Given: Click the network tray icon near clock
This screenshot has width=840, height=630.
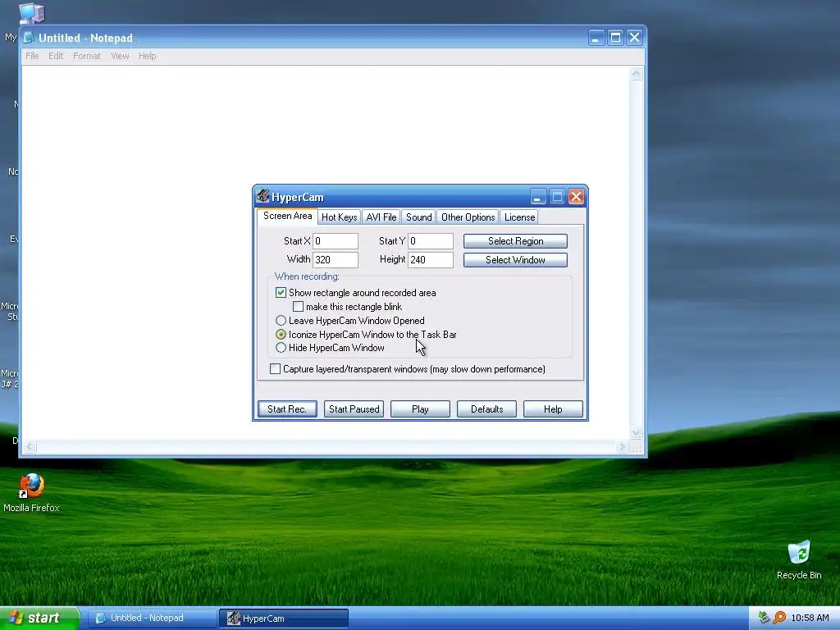Looking at the screenshot, I should tap(764, 618).
